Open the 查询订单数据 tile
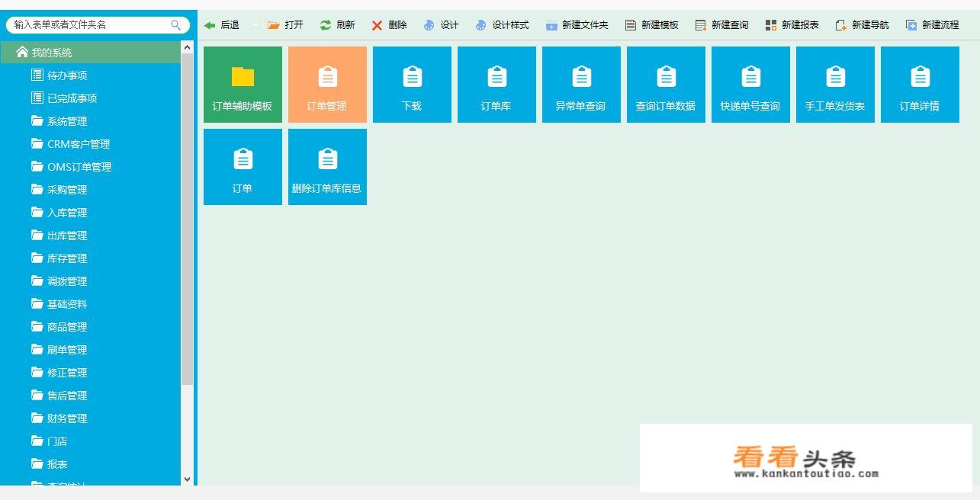 [666, 85]
